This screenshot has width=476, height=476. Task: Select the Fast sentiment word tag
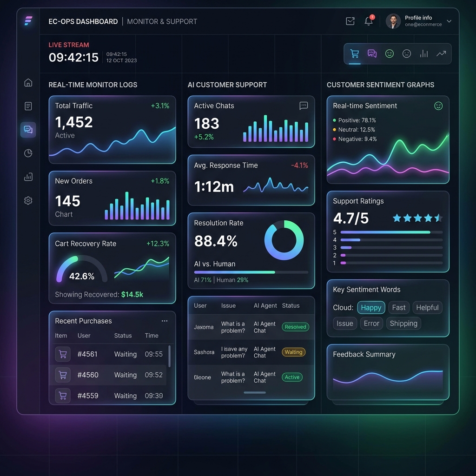(398, 308)
